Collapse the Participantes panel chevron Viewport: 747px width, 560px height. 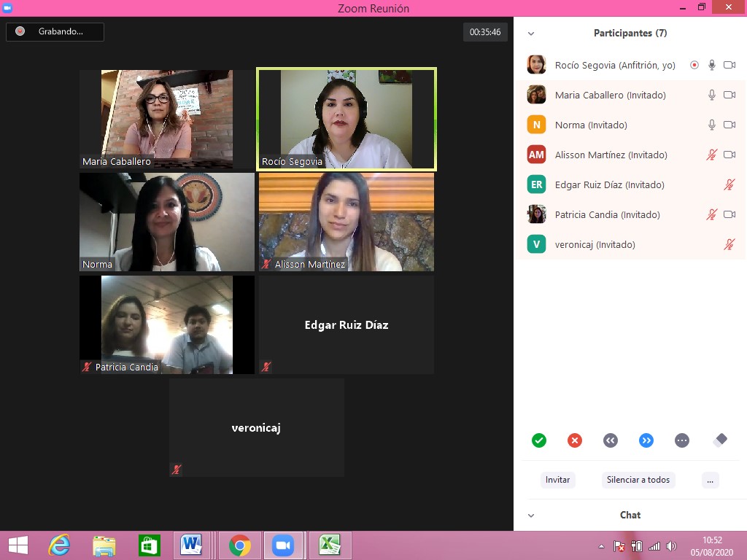(x=531, y=34)
